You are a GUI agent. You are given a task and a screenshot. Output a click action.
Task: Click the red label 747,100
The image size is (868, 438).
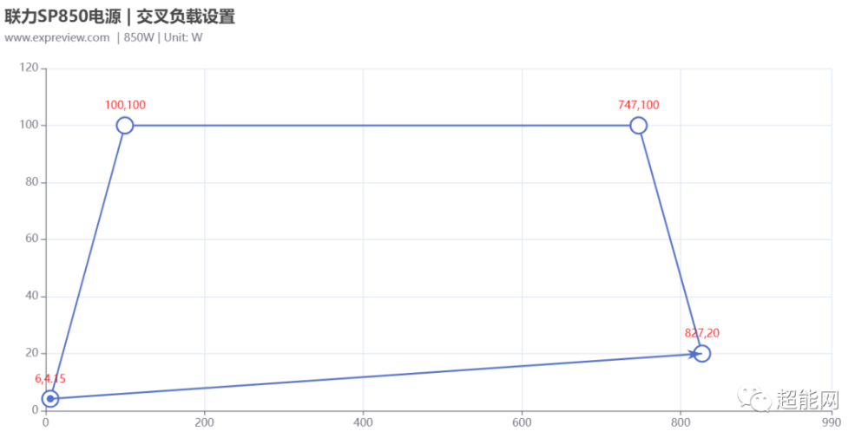(639, 105)
